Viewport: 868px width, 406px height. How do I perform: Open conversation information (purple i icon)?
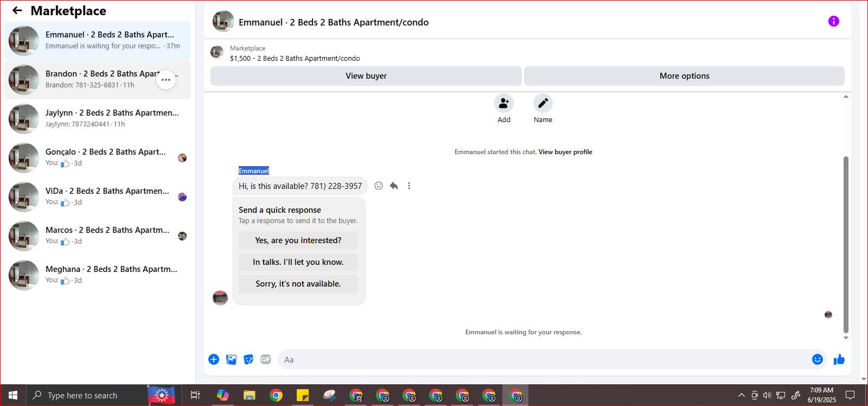click(834, 21)
